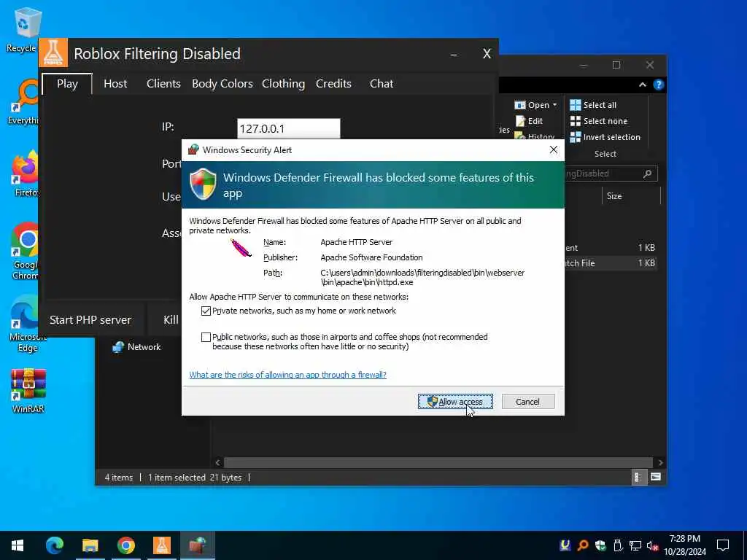Screen dimensions: 747x560
Task: Click the File Explorer search box
Action: click(611, 174)
